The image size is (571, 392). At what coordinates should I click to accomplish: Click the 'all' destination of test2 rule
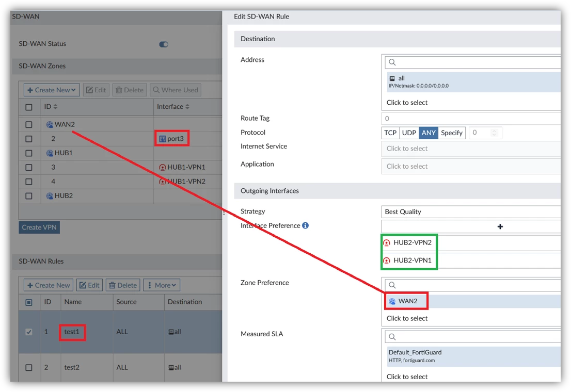coord(175,367)
